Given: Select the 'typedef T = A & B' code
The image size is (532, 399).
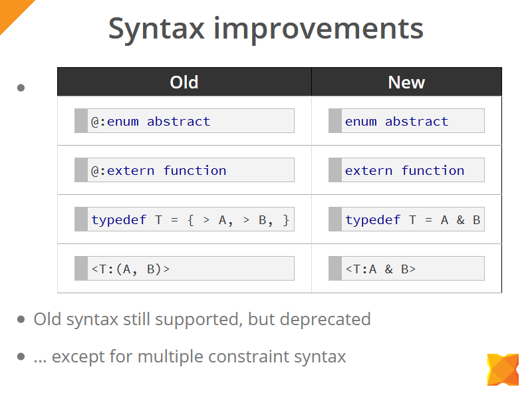Looking at the screenshot, I should (406, 219).
